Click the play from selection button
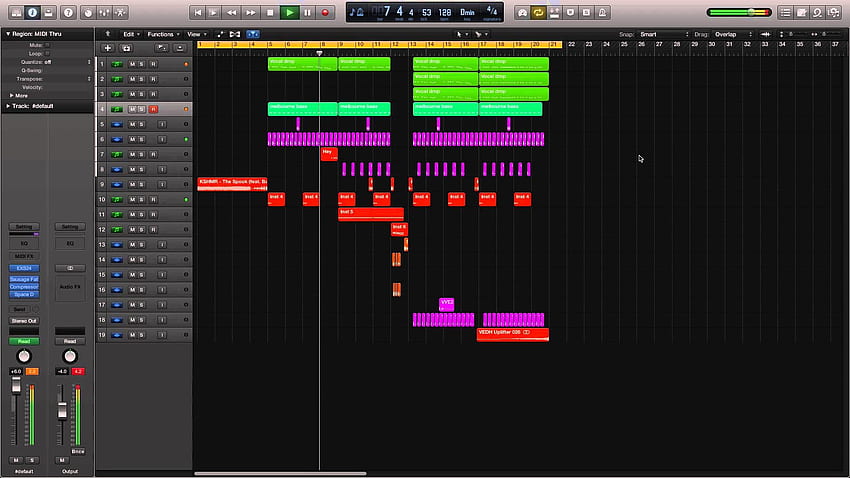Screen dimensions: 850x478 coord(214,12)
